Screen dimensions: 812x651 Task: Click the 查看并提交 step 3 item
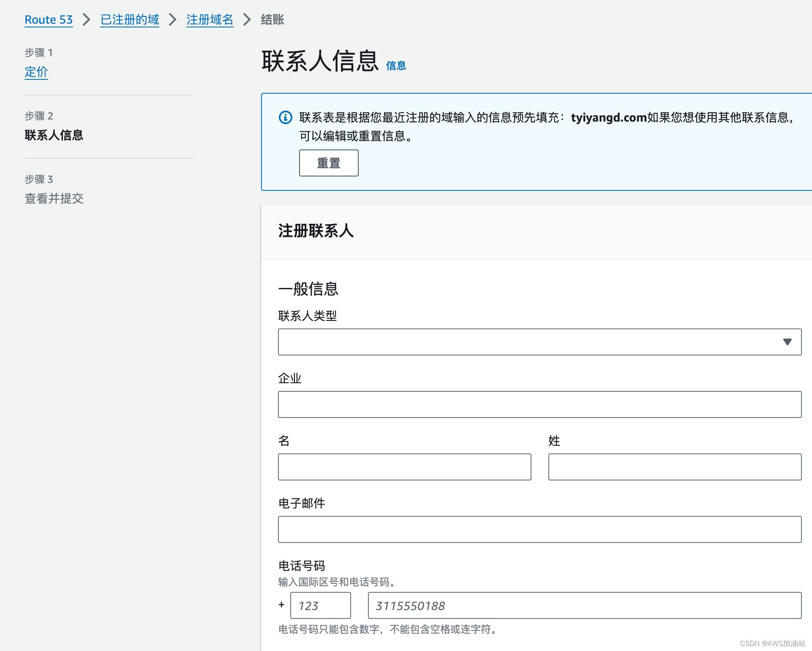pos(54,198)
